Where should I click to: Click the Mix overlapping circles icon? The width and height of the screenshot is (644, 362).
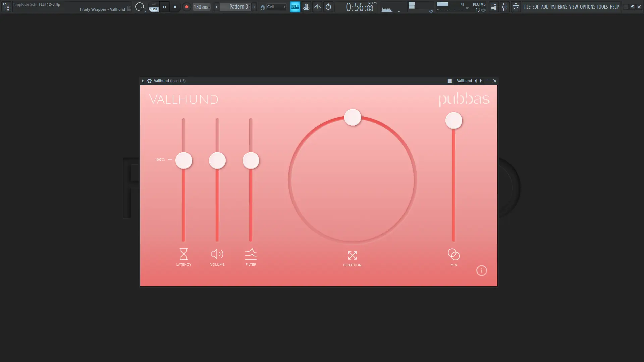tap(453, 254)
